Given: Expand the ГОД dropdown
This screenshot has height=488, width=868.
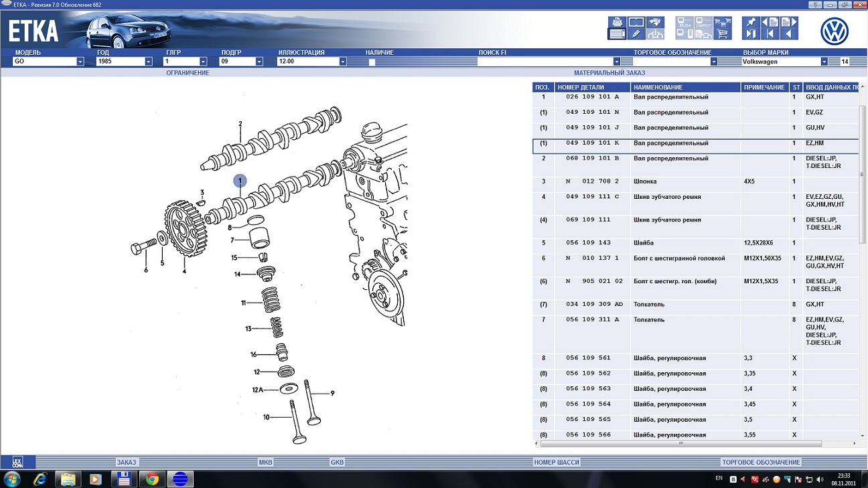Looking at the screenshot, I should (149, 62).
